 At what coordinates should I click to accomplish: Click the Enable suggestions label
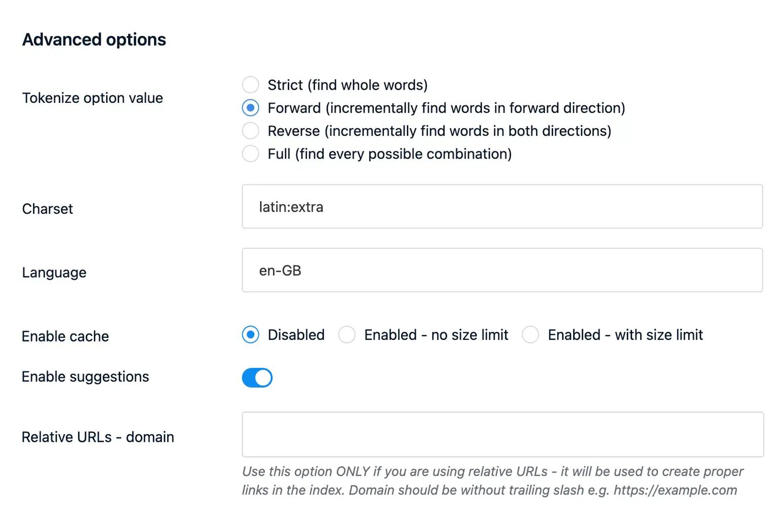click(85, 376)
